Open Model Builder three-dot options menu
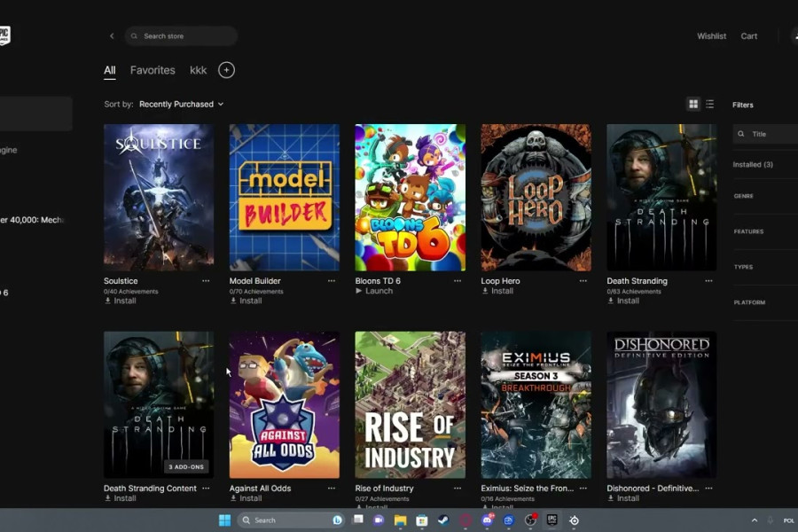The width and height of the screenshot is (798, 532). click(332, 281)
